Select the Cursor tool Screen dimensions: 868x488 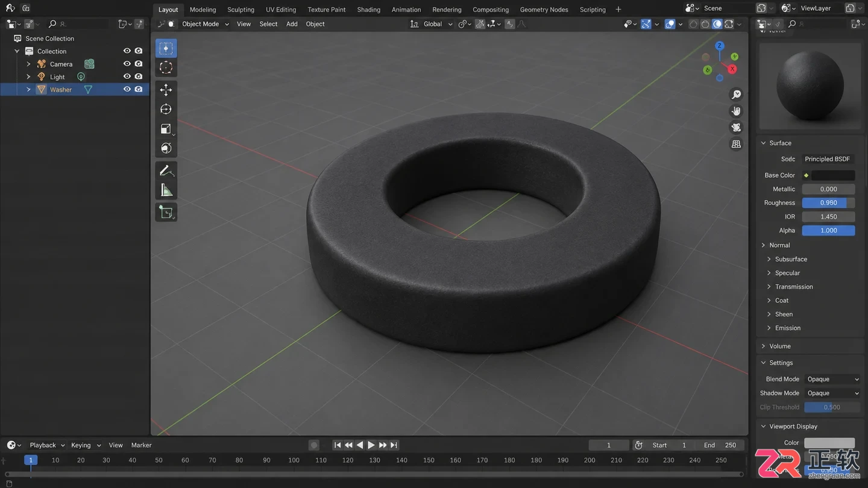click(x=166, y=67)
